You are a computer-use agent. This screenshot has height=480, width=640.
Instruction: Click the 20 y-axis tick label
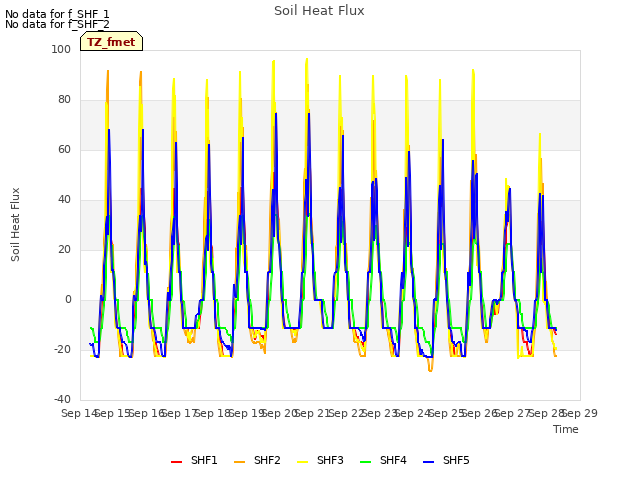point(64,249)
